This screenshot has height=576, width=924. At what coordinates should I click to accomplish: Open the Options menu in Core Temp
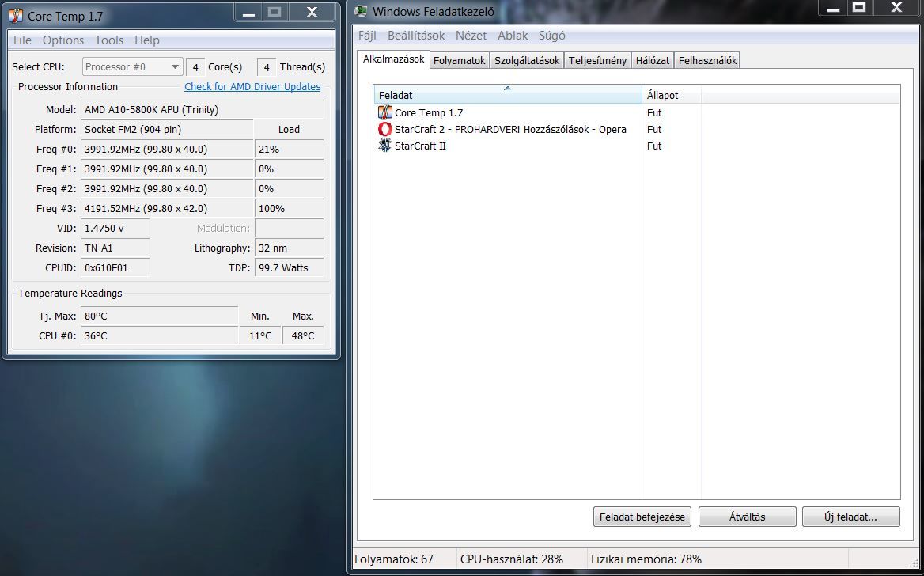tap(63, 40)
